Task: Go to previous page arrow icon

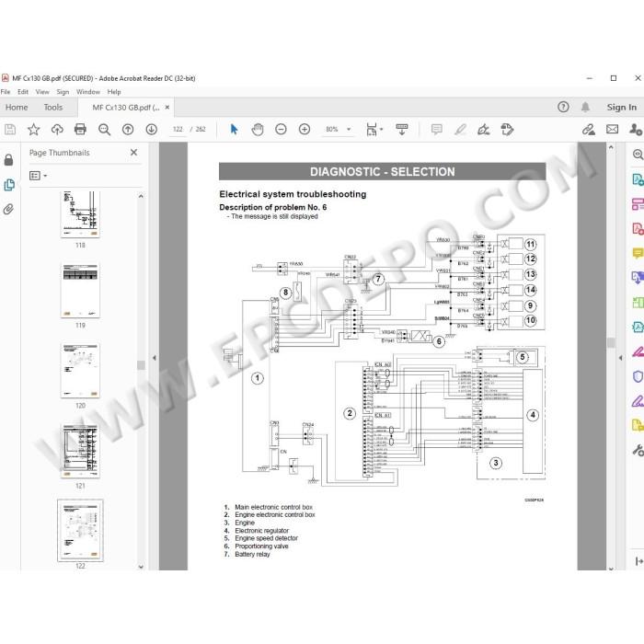Action: click(x=128, y=130)
